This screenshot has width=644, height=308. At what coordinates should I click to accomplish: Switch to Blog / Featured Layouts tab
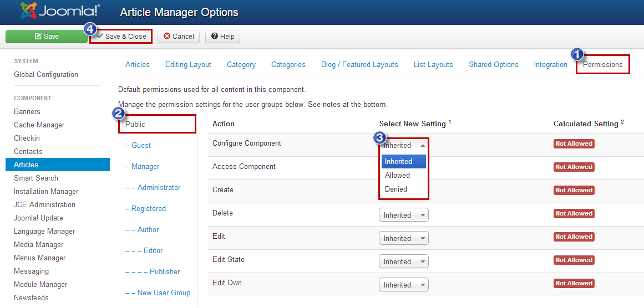[359, 64]
